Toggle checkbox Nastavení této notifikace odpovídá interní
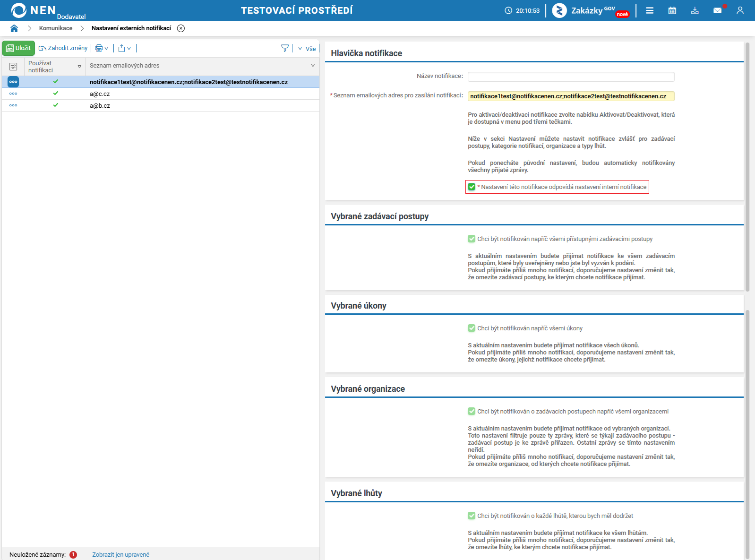 472,187
